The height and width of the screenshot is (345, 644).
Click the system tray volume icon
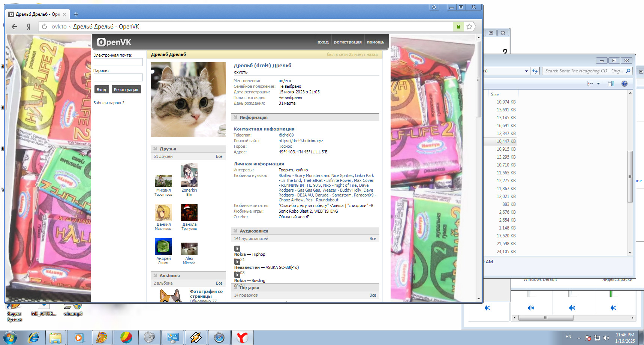coord(606,338)
